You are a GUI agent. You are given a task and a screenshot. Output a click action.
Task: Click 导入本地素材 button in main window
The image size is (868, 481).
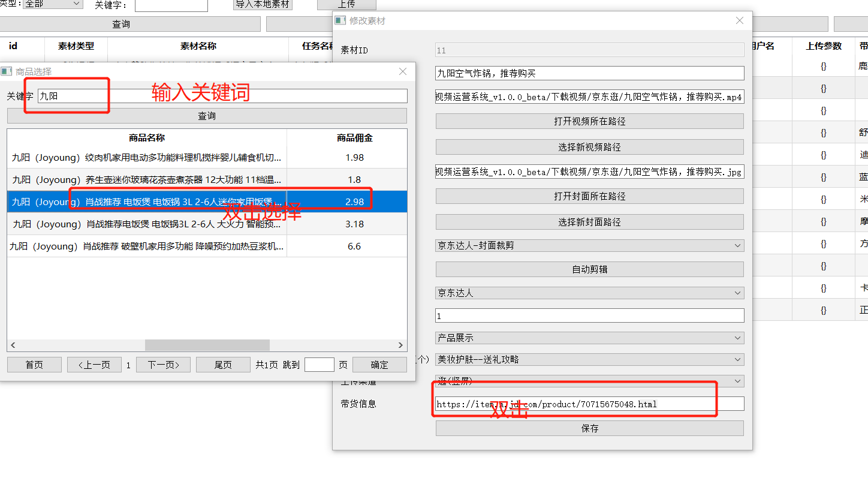tap(263, 5)
